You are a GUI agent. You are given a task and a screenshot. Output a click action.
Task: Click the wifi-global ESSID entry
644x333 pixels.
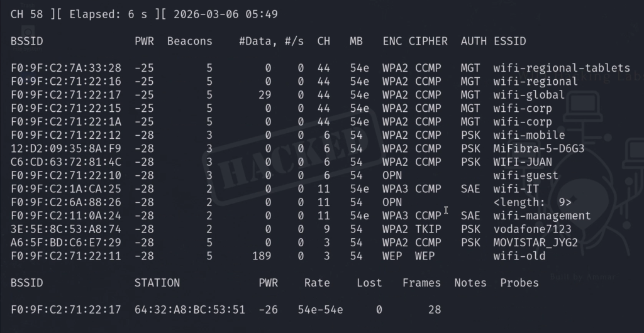coord(529,95)
